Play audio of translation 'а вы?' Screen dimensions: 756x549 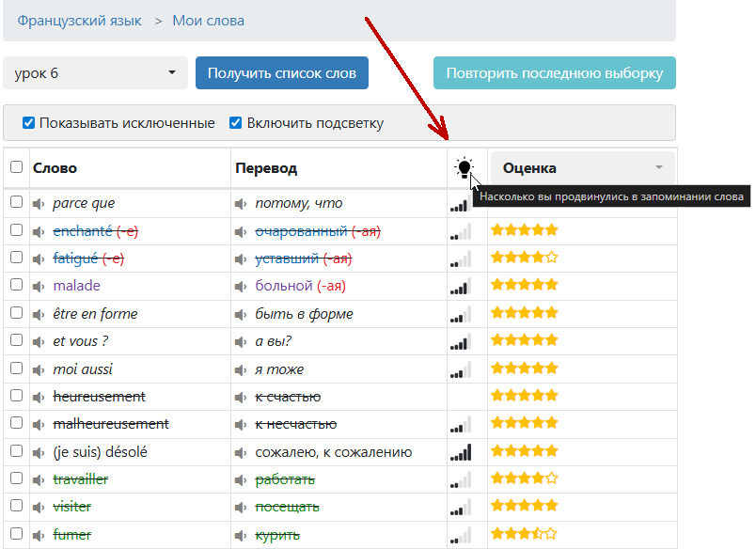coord(241,342)
